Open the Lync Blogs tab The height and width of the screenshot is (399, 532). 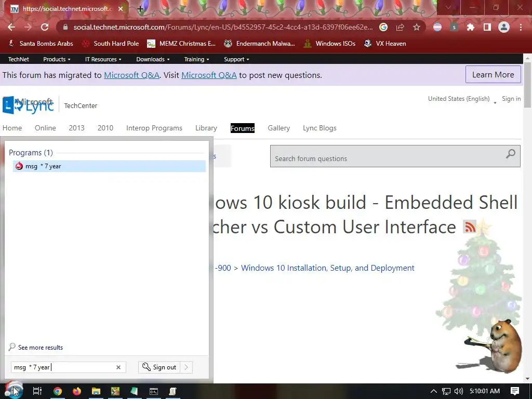coord(320,128)
